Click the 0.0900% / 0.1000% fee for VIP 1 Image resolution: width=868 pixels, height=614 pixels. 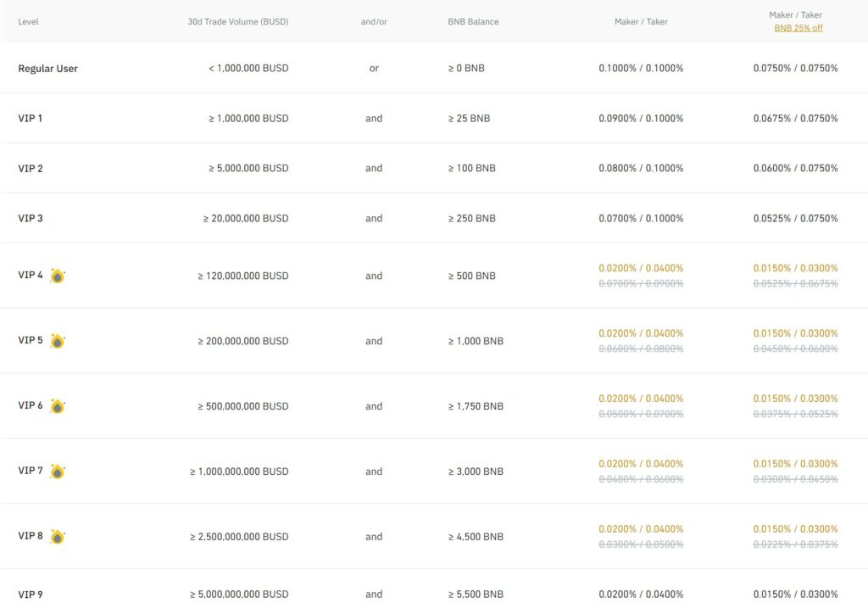pos(641,118)
